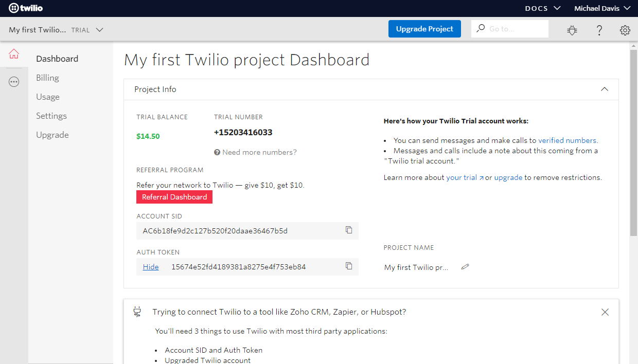The image size is (638, 364).
Task: Edit project name with pencil icon
Action: pos(465,267)
